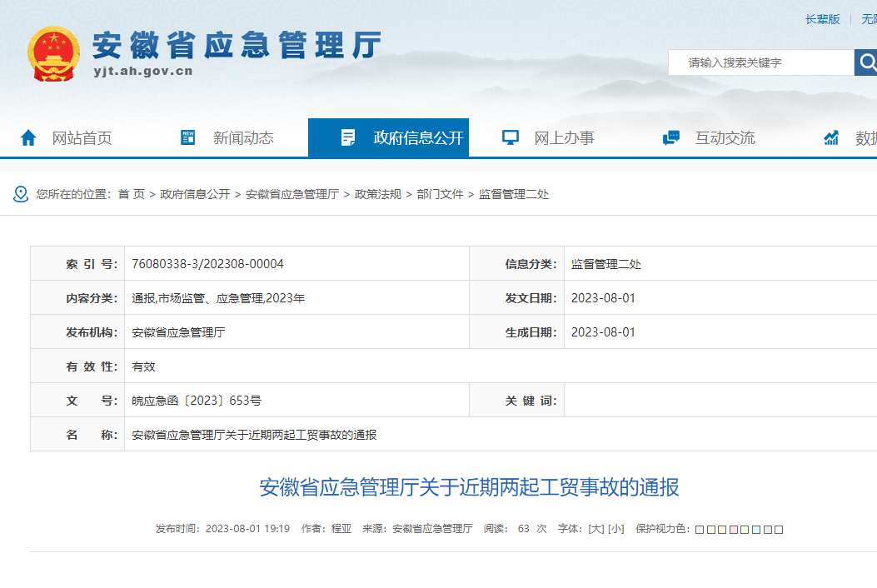The height and width of the screenshot is (588, 877).
Task: Click the site title 安徽省应急管理厅 in header
Action: click(x=237, y=45)
